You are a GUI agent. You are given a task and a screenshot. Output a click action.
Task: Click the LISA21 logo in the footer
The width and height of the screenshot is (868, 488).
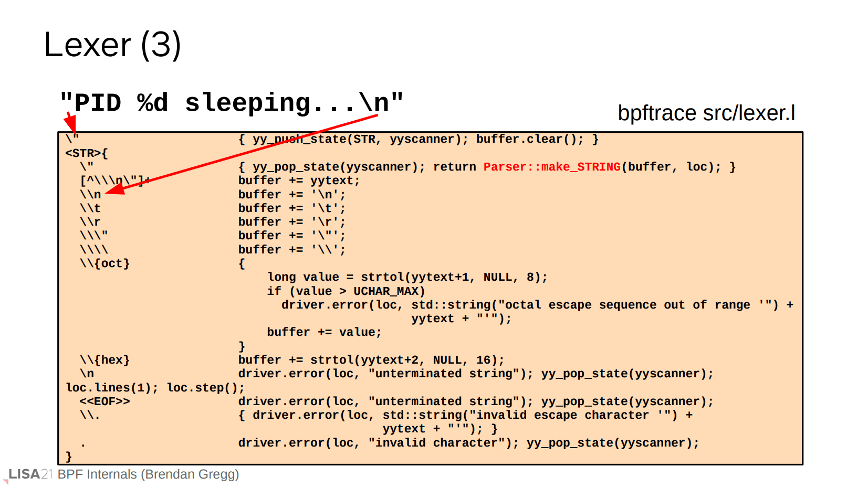point(29,474)
